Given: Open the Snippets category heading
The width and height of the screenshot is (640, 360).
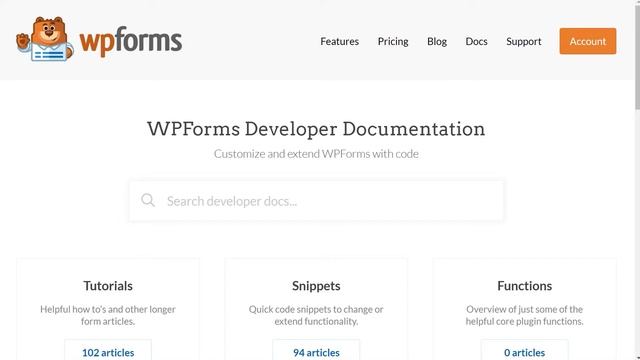Looking at the screenshot, I should [316, 286].
